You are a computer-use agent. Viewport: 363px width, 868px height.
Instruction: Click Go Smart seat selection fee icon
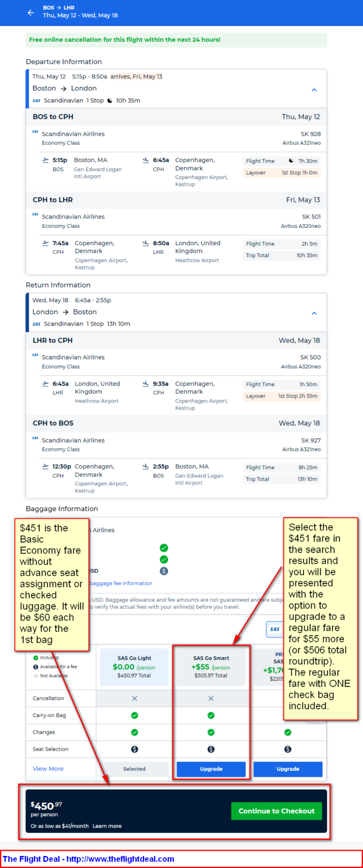click(211, 749)
